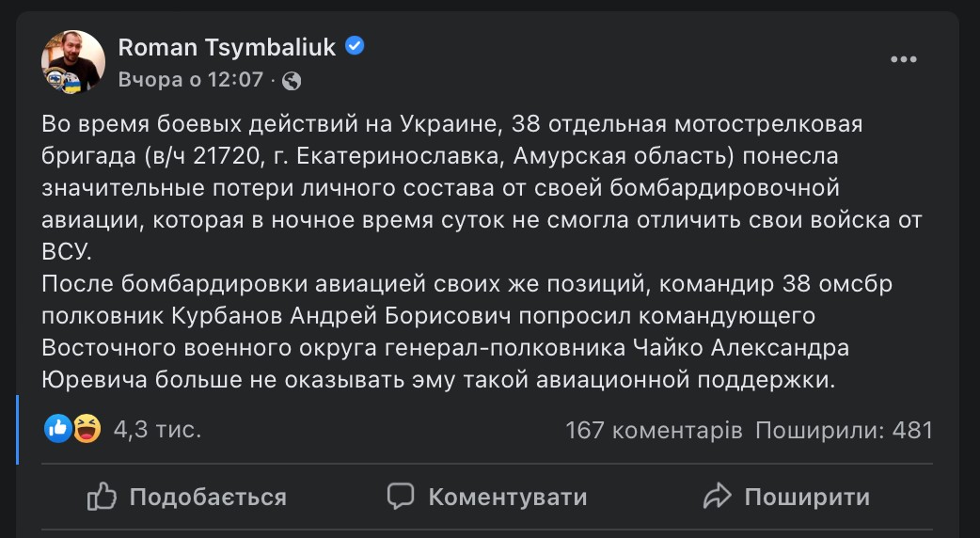The width and height of the screenshot is (980, 538).
Task: Open the post timestamp Вчора о 12:07
Action: [x=191, y=80]
